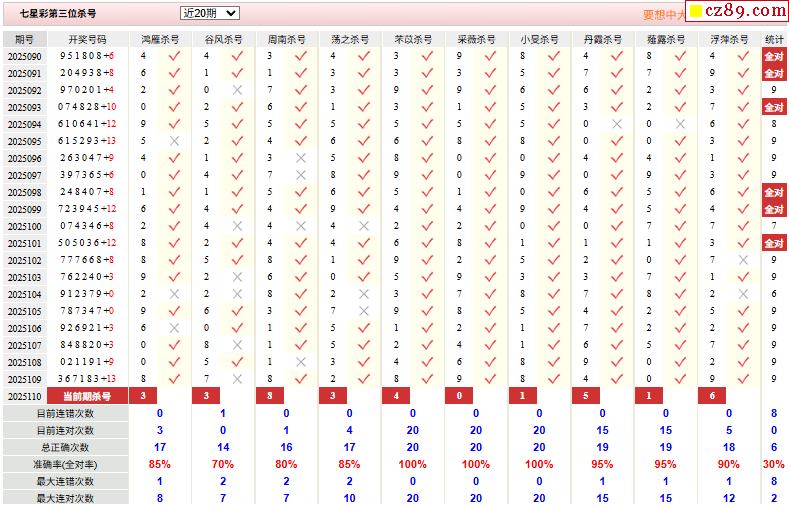The image size is (789, 506).
Task: Click gray X for 谷风杀号 in row 2025109
Action: (238, 379)
